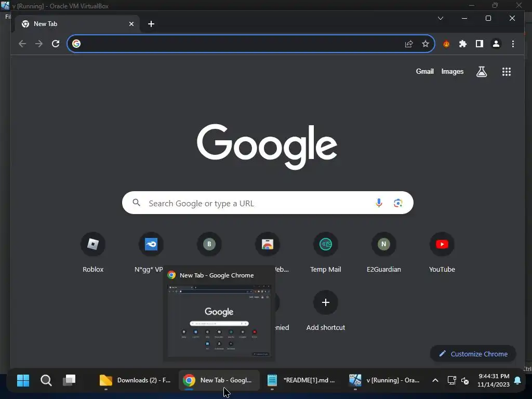Open Chrome's three-dot menu

tap(513, 44)
